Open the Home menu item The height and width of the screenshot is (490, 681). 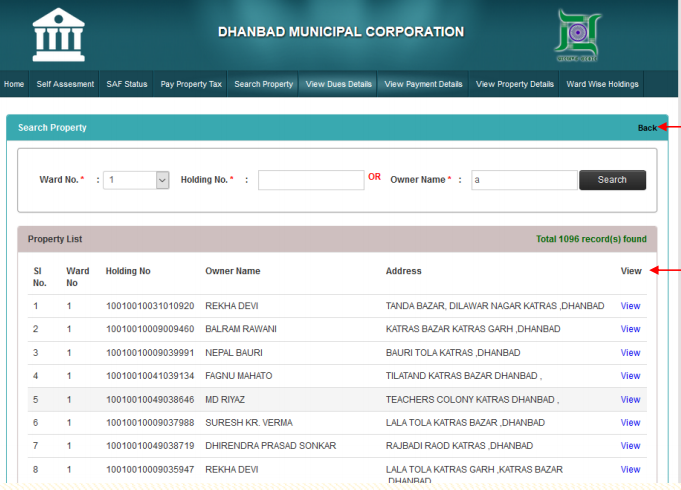(x=14, y=84)
